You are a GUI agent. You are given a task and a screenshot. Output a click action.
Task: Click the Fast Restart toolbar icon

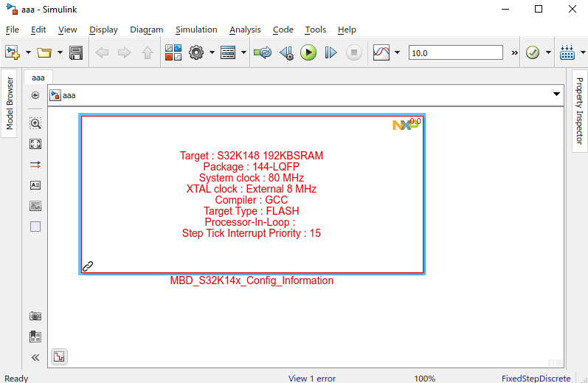click(x=263, y=52)
